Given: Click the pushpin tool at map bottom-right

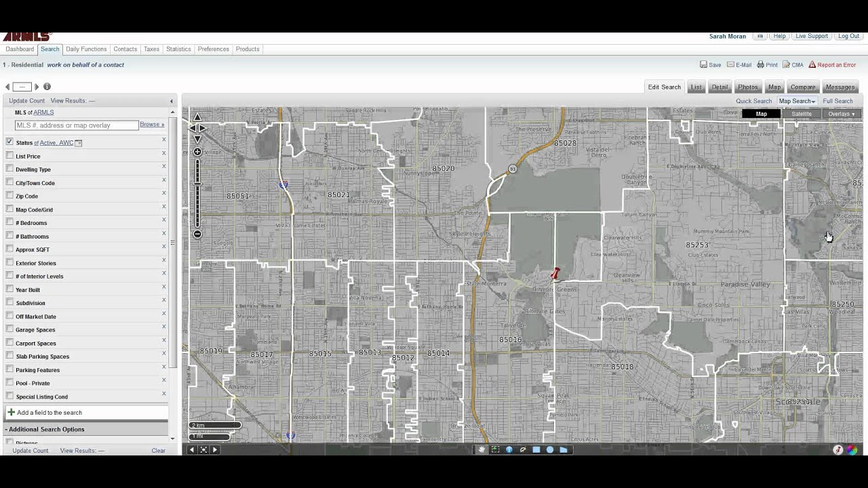Looking at the screenshot, I should [838, 450].
